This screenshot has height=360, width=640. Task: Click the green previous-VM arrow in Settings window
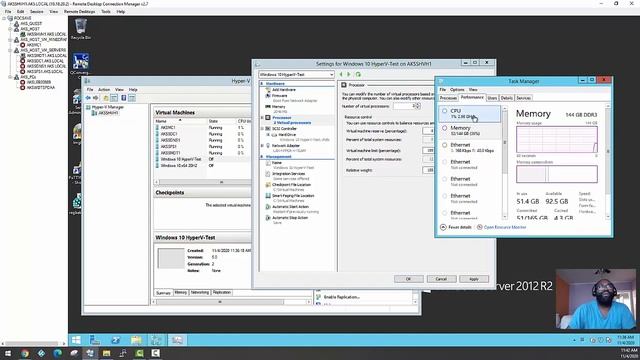click(x=341, y=74)
